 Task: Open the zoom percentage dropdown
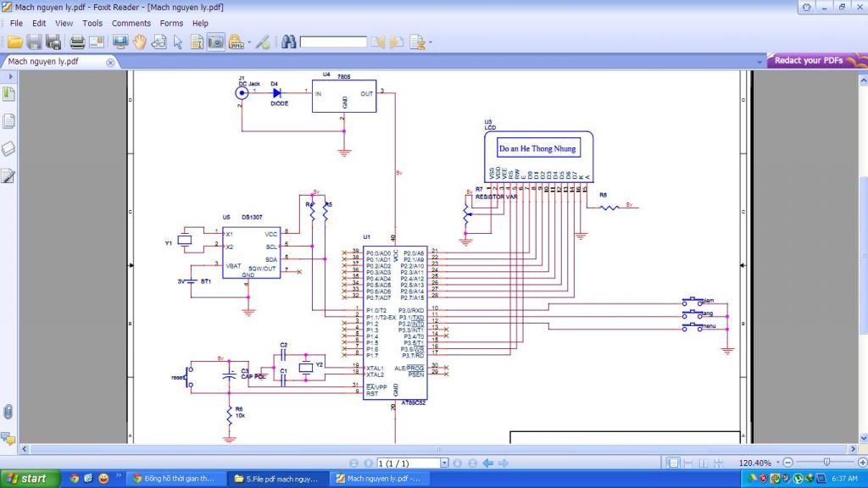click(778, 463)
